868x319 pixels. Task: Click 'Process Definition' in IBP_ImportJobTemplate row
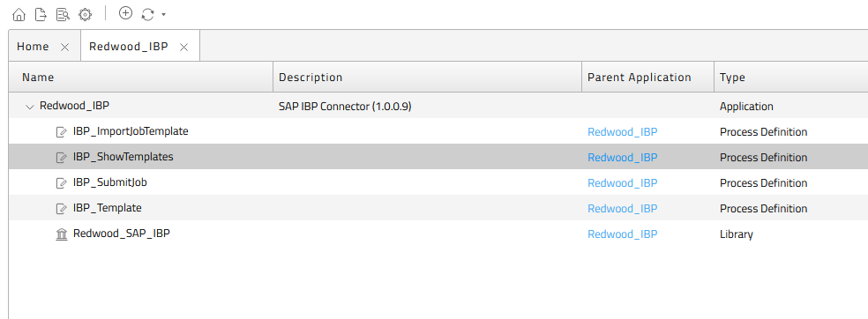(x=763, y=132)
